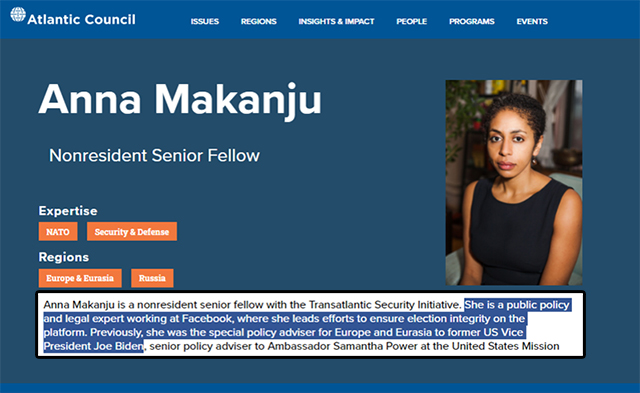Select Insights & Impact in navigation

(336, 21)
